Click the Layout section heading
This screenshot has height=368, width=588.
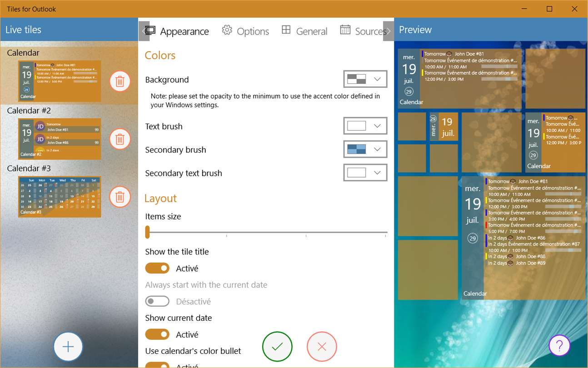(160, 199)
